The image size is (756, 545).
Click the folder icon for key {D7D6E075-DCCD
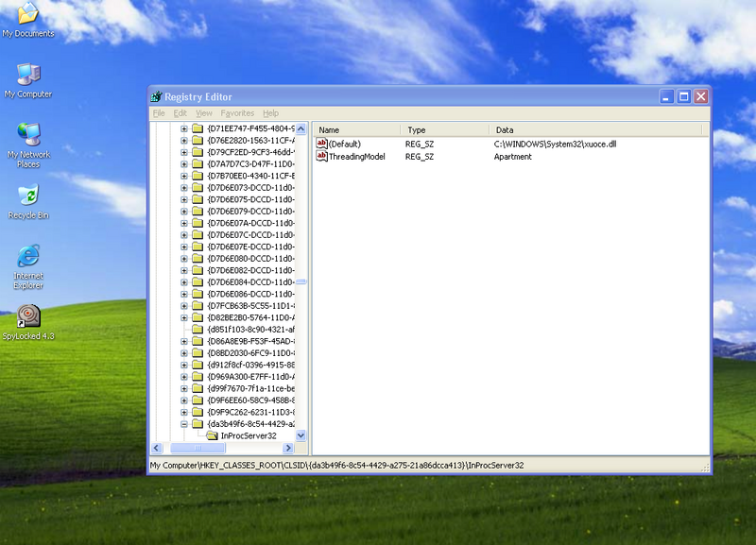(198, 199)
